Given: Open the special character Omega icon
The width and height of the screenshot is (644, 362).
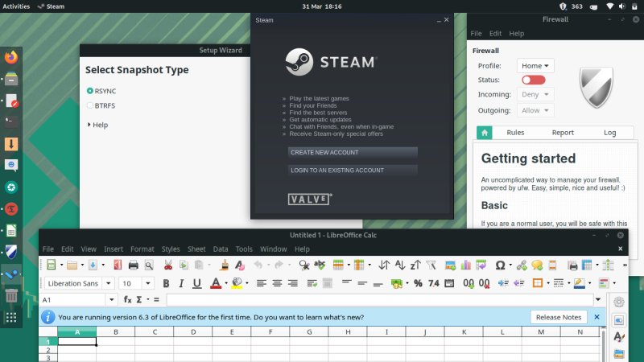Looking at the screenshot, I should tap(500, 265).
